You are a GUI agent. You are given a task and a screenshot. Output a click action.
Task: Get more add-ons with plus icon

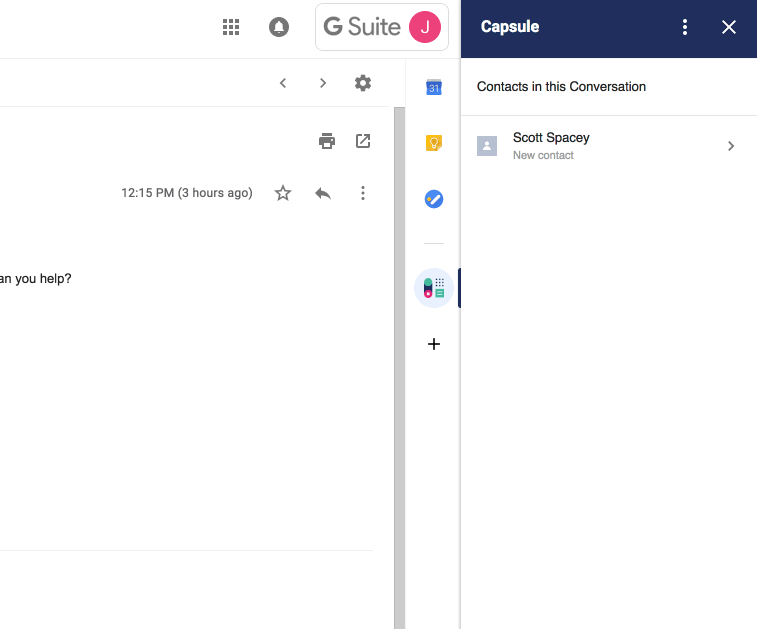click(x=434, y=344)
